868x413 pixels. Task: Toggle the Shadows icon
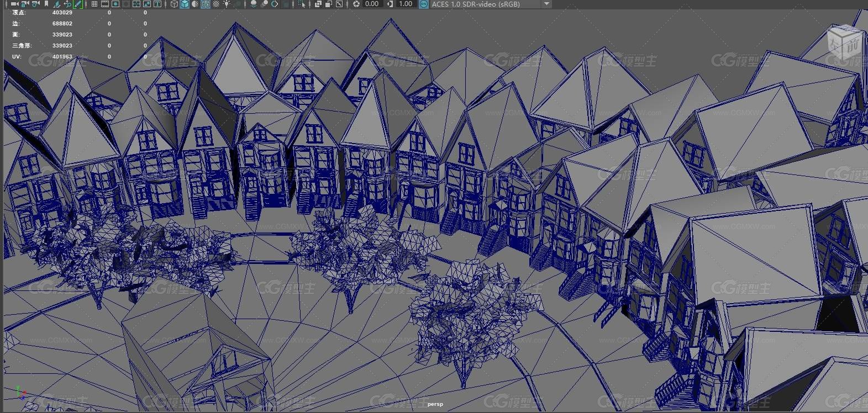point(238,4)
